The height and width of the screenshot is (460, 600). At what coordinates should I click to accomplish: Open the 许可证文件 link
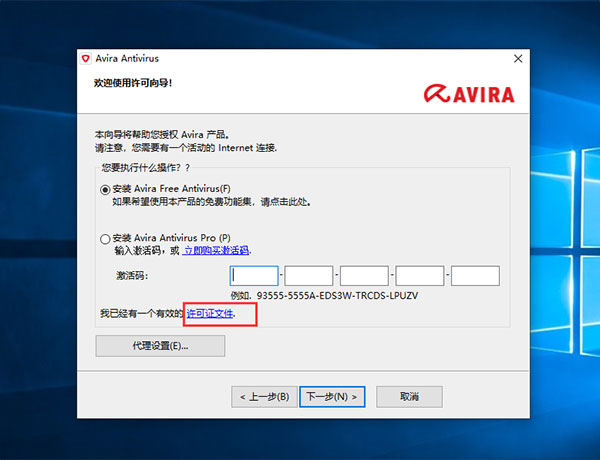[x=210, y=314]
